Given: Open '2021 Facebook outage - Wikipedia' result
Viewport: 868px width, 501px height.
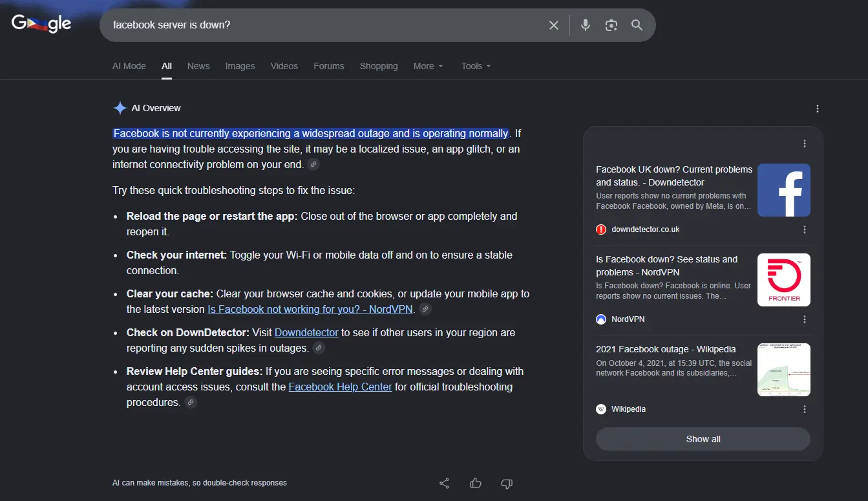Looking at the screenshot, I should pyautogui.click(x=666, y=349).
